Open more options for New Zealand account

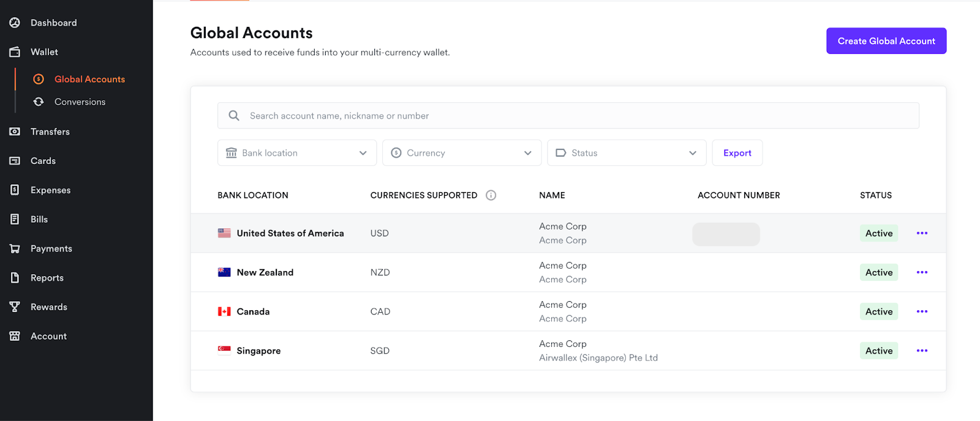click(921, 272)
